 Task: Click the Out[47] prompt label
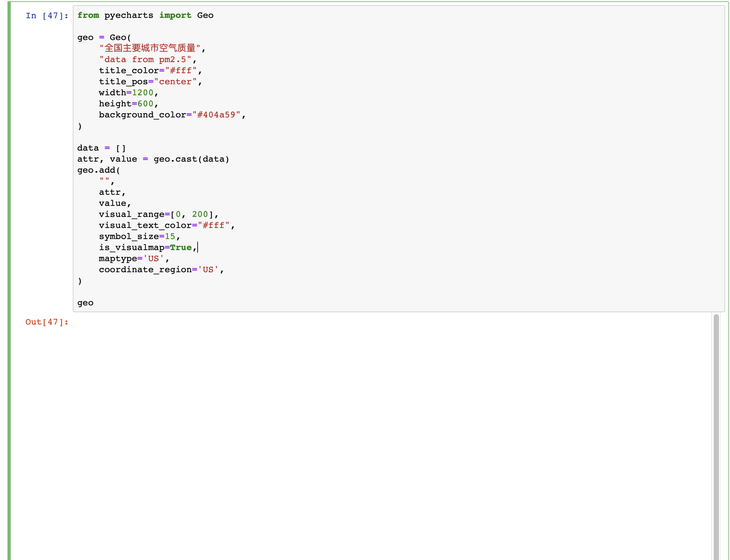coord(47,322)
